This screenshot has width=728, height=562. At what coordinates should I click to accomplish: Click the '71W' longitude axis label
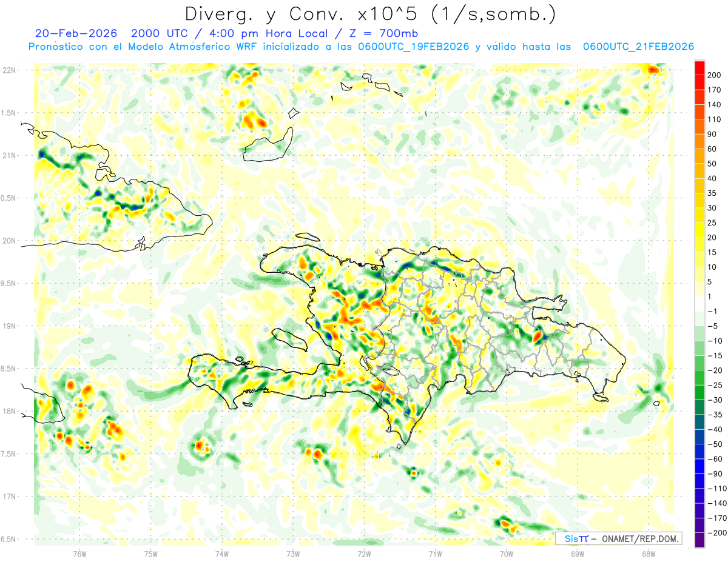435,555
